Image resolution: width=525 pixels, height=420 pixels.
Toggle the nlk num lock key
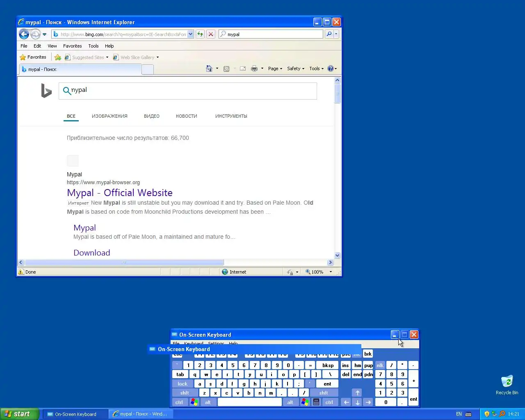(x=380, y=365)
